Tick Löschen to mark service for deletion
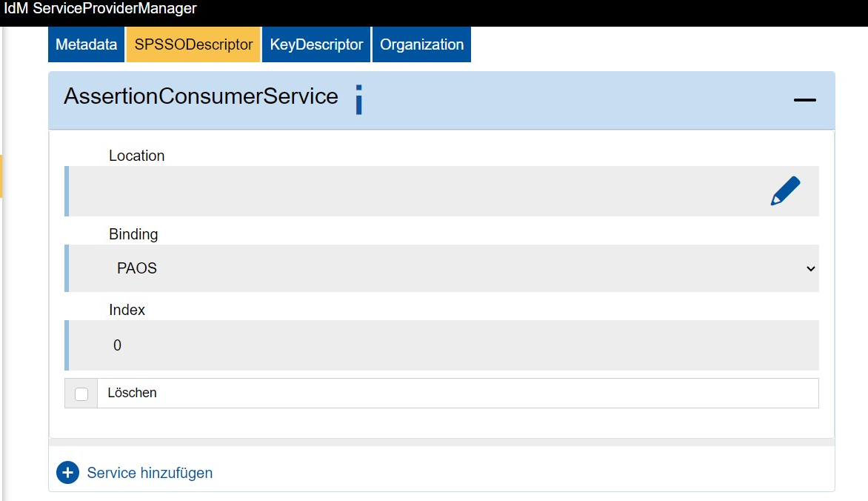This screenshot has height=501, width=868. pyautogui.click(x=81, y=394)
